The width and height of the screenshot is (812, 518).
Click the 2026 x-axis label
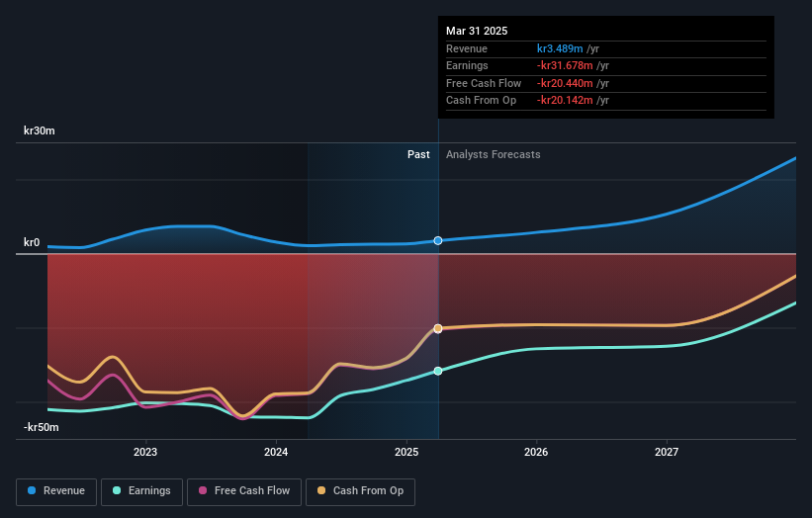[536, 452]
